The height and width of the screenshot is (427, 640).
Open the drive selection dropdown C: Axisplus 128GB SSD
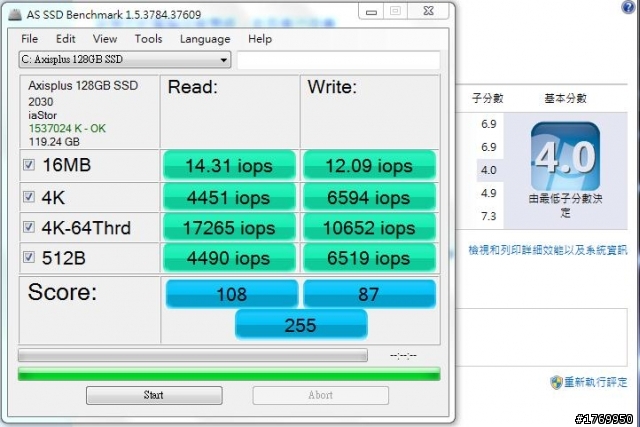(x=124, y=60)
